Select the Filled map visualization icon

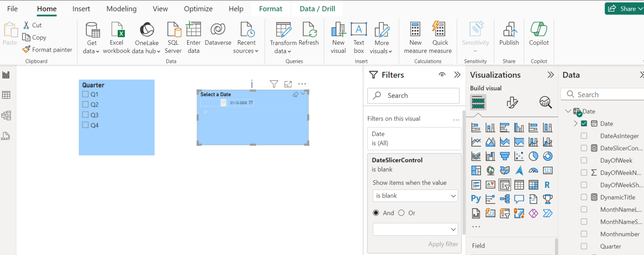click(505, 170)
